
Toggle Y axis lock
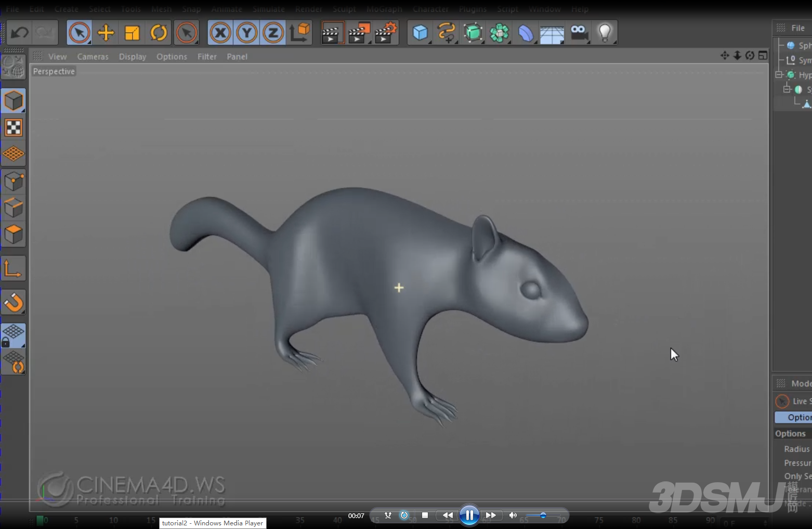point(247,33)
